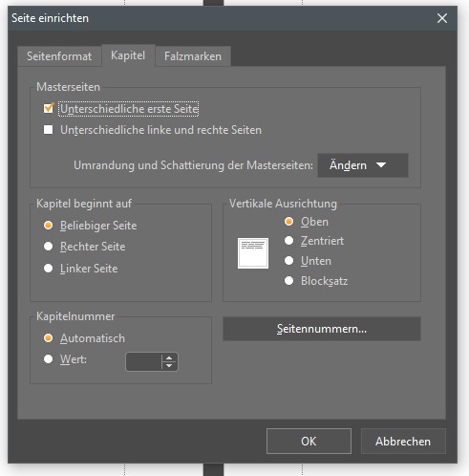This screenshot has width=469, height=476.
Task: Set vertical alignment to Blocksatz
Action: [288, 281]
